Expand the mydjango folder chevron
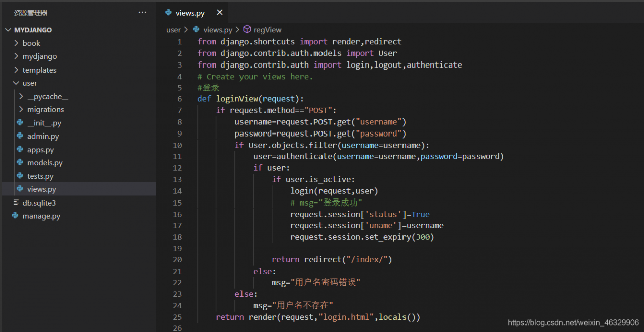 point(16,56)
